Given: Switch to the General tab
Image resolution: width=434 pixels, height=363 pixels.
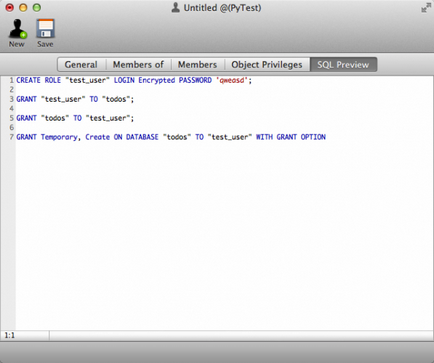Looking at the screenshot, I should 81,64.
